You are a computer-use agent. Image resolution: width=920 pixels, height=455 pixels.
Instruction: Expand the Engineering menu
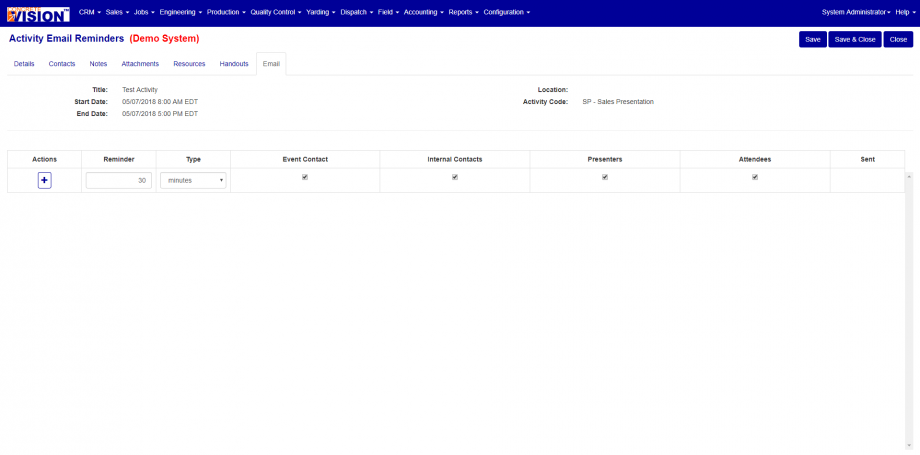pos(181,12)
